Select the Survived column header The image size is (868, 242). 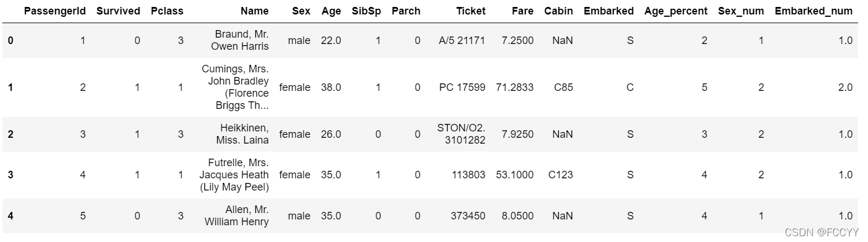coord(118,11)
